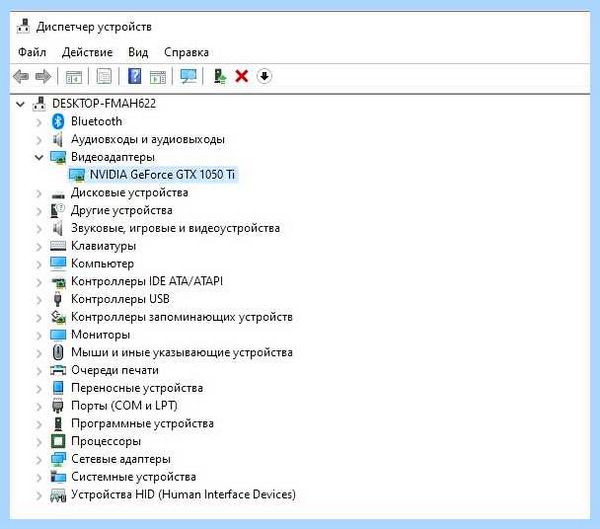Expand the Системные устройства category
The image size is (600, 529).
pos(39,477)
